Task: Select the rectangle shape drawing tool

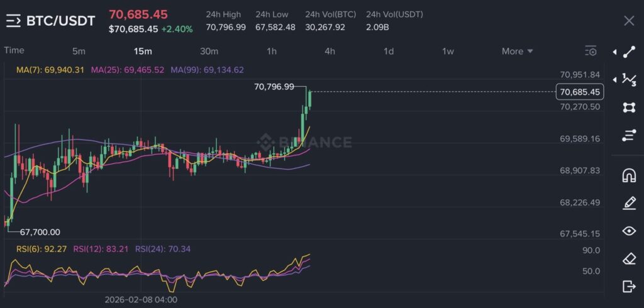Action: pyautogui.click(x=629, y=107)
